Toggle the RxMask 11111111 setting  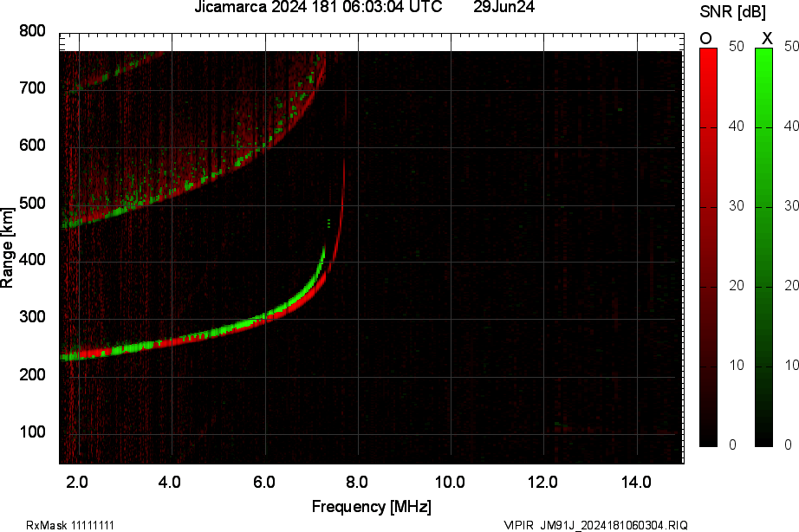[x=69, y=522]
